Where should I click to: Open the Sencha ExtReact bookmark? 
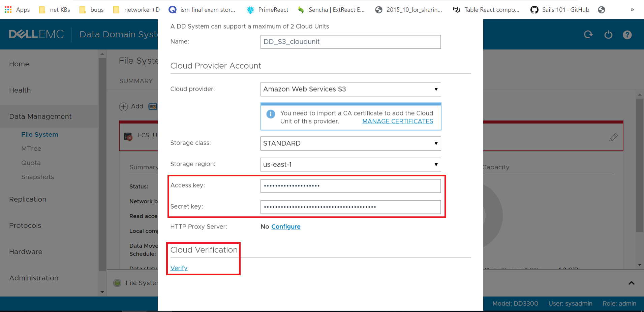(x=331, y=10)
